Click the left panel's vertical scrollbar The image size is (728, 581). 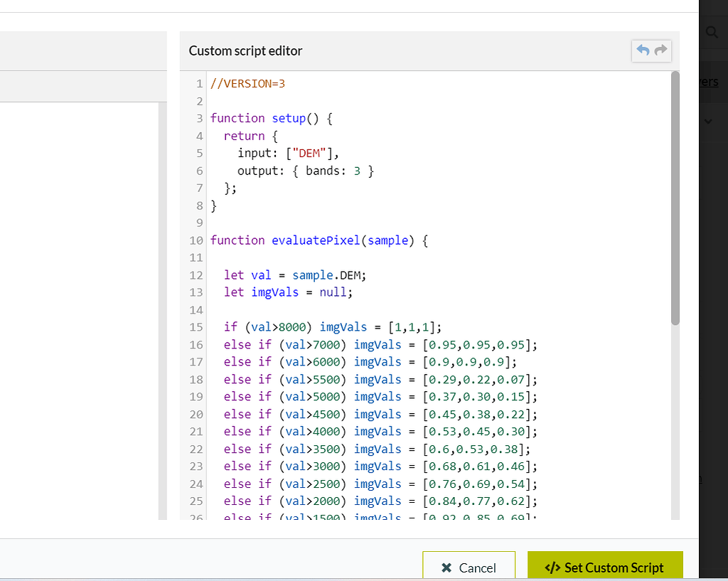coord(163,309)
